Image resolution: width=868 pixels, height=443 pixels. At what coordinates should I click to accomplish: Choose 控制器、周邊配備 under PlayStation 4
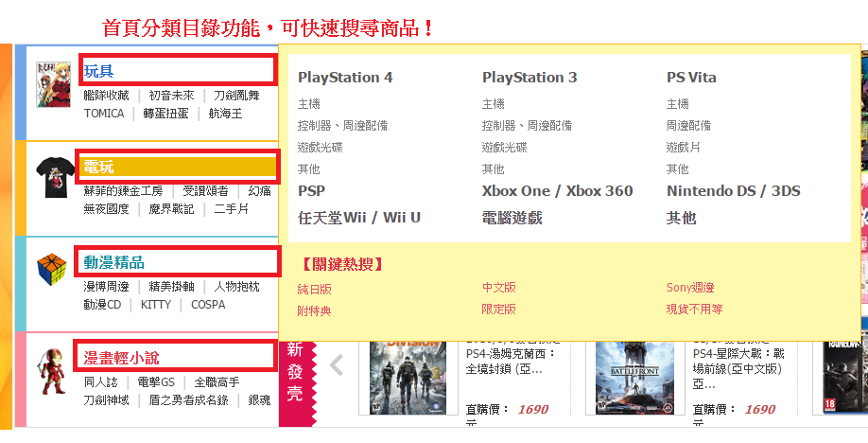point(342,125)
